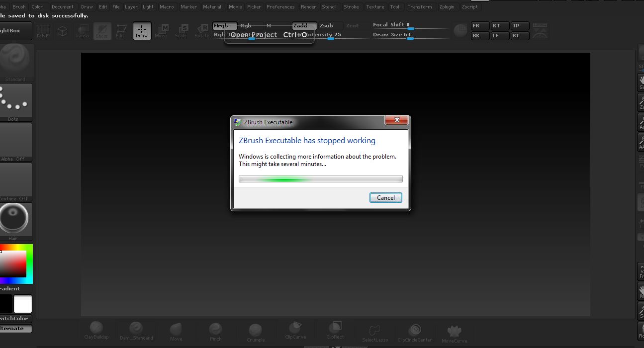Viewport: 644px width, 348px height.
Task: Open the Texture Off selector
Action: click(x=15, y=181)
